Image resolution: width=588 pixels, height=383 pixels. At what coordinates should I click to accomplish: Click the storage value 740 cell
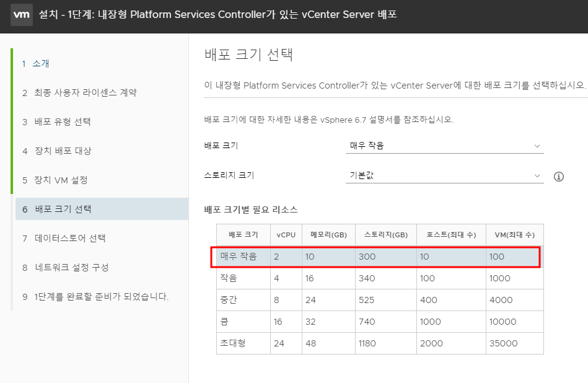point(386,322)
